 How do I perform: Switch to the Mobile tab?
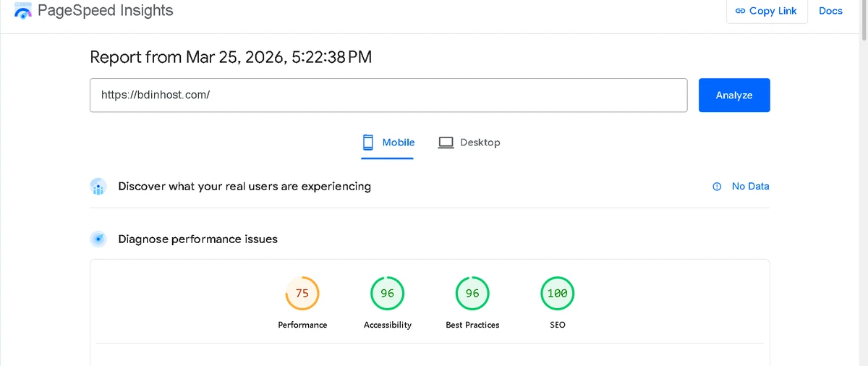[388, 142]
